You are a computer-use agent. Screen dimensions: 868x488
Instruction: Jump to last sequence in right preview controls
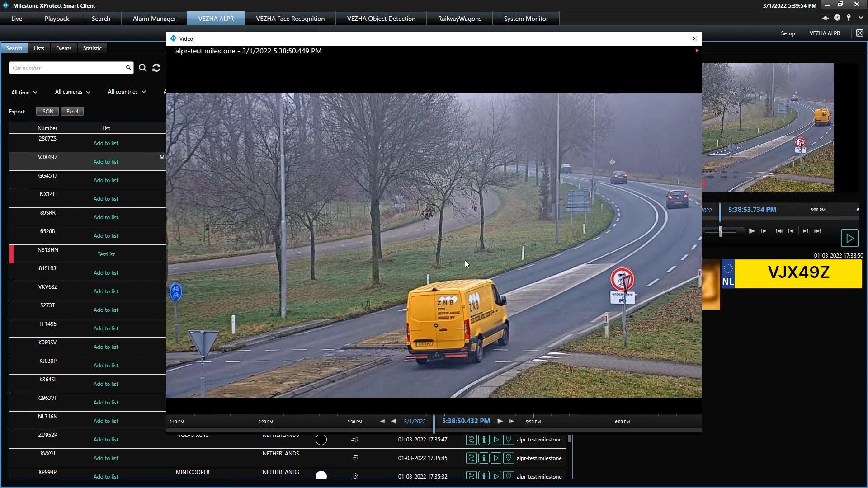[818, 231]
